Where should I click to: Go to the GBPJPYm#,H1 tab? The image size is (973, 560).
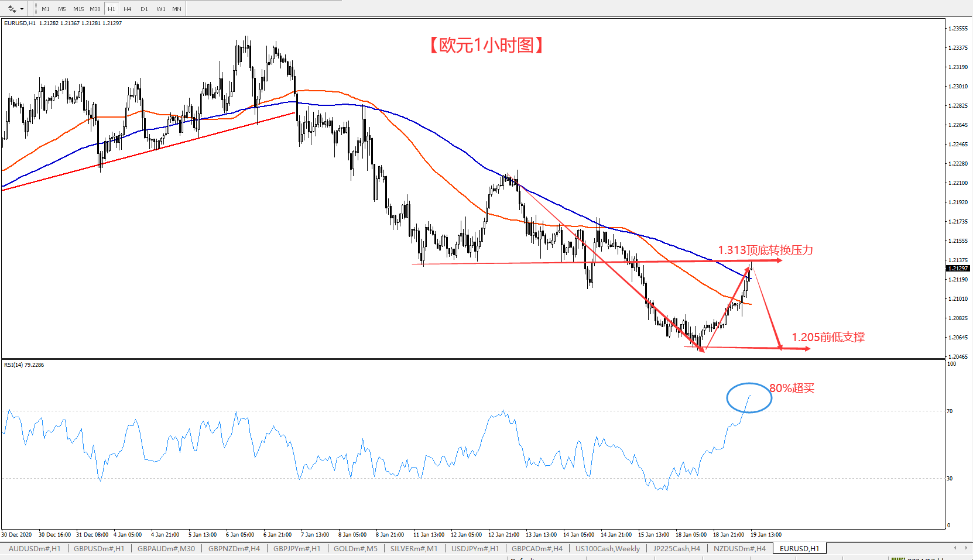click(x=297, y=548)
